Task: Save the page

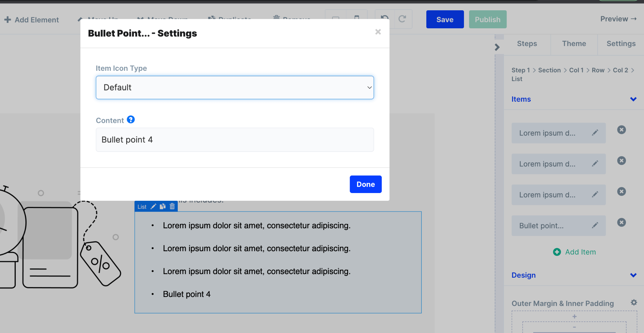Action: pyautogui.click(x=445, y=20)
